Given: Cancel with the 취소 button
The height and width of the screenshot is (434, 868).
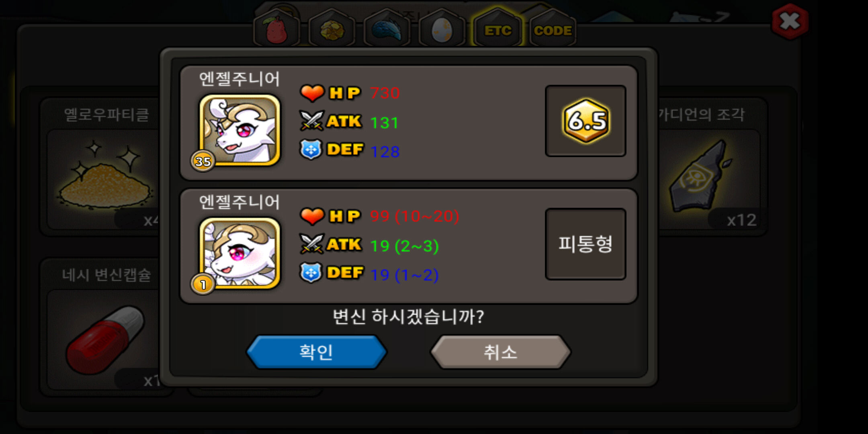Looking at the screenshot, I should 500,352.
